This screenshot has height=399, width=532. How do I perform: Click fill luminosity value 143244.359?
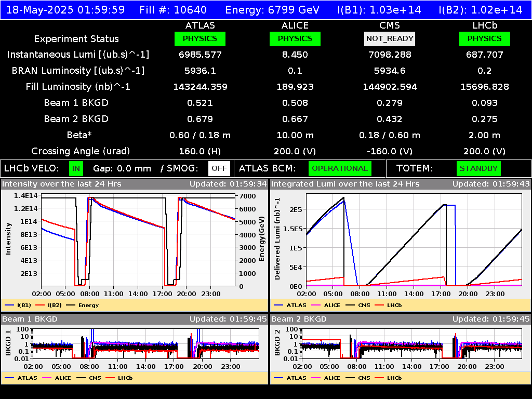tap(200, 87)
